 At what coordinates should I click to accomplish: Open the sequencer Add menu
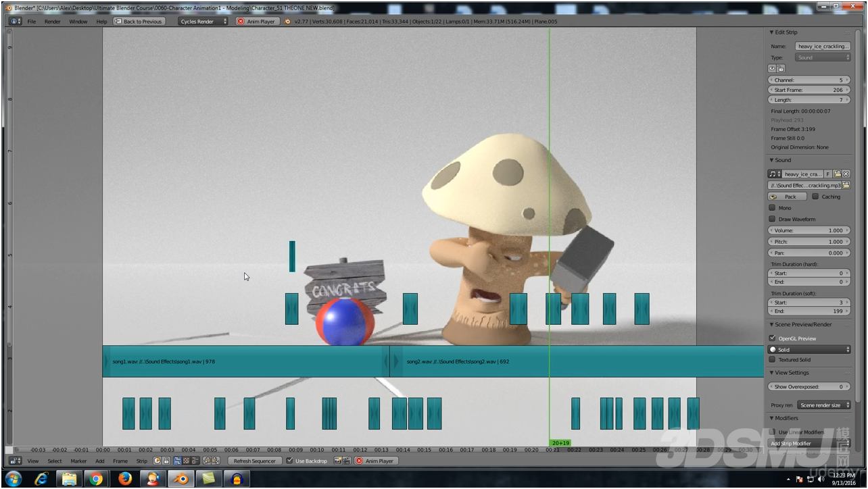pos(99,461)
